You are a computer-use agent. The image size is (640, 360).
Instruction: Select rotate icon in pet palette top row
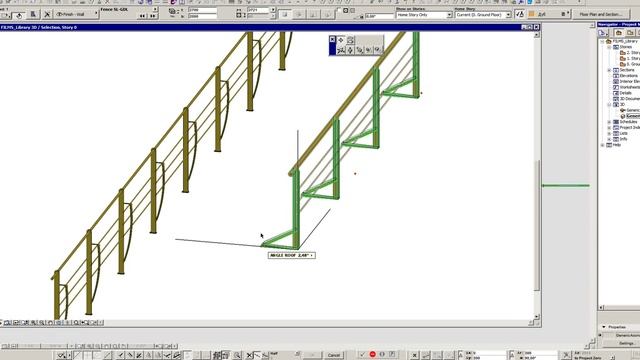pos(350,40)
